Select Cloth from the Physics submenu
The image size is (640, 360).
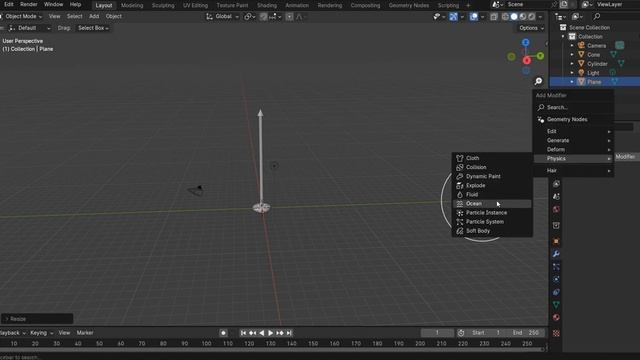pyautogui.click(x=492, y=158)
